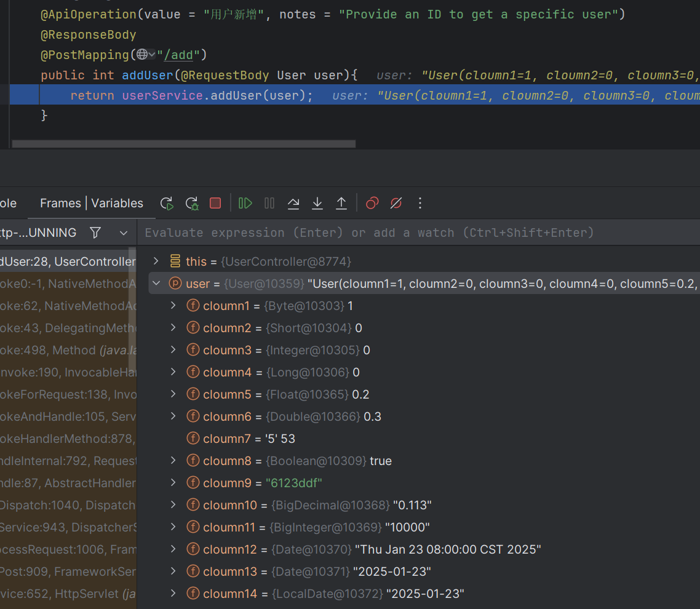Expand cloumn12 Date field

[173, 549]
